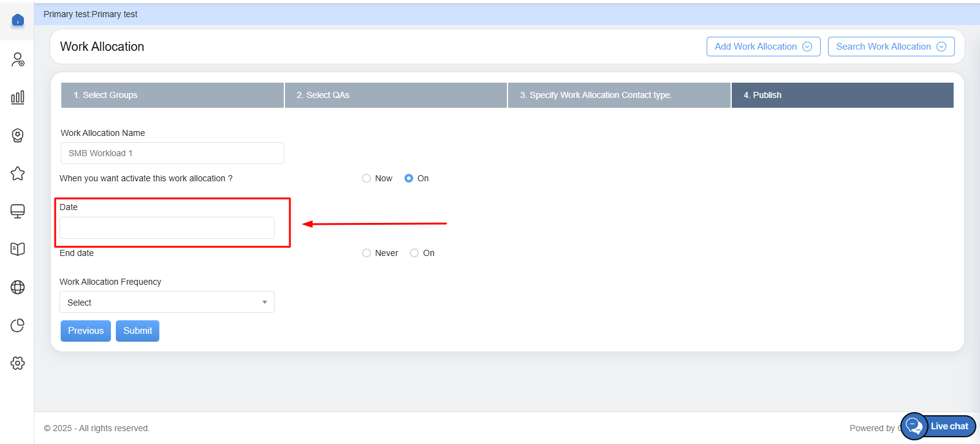
Task: Switch to the Select QAs step tab
Action: [395, 95]
